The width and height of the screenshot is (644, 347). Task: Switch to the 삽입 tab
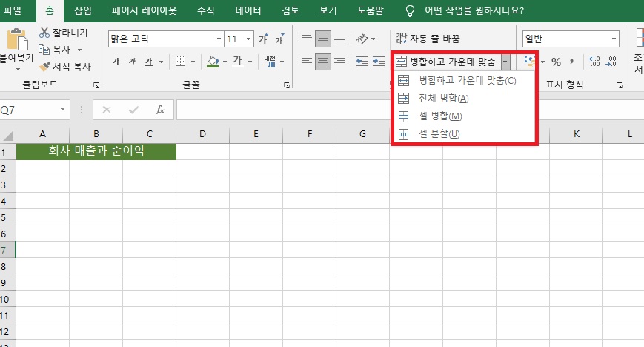click(82, 10)
